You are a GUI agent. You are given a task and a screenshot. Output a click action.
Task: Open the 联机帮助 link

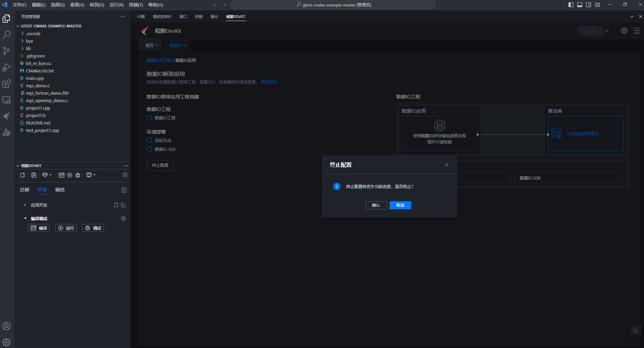tap(269, 82)
